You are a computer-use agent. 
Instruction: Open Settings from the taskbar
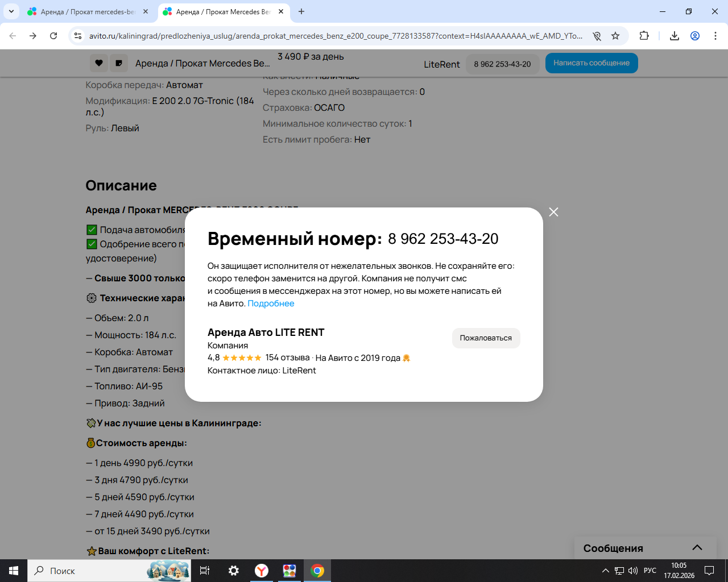tap(234, 571)
